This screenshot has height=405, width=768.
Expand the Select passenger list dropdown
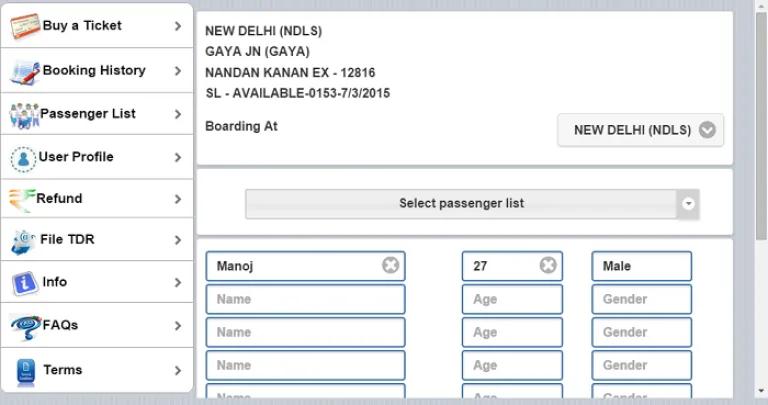(x=472, y=204)
